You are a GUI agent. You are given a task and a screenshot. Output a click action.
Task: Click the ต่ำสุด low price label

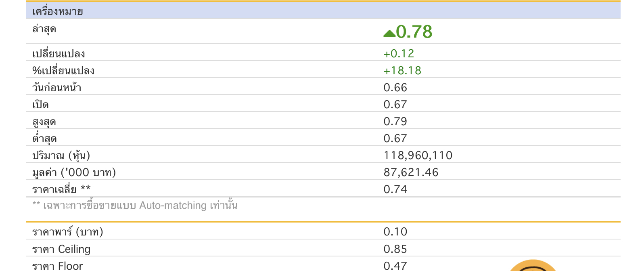(x=44, y=139)
